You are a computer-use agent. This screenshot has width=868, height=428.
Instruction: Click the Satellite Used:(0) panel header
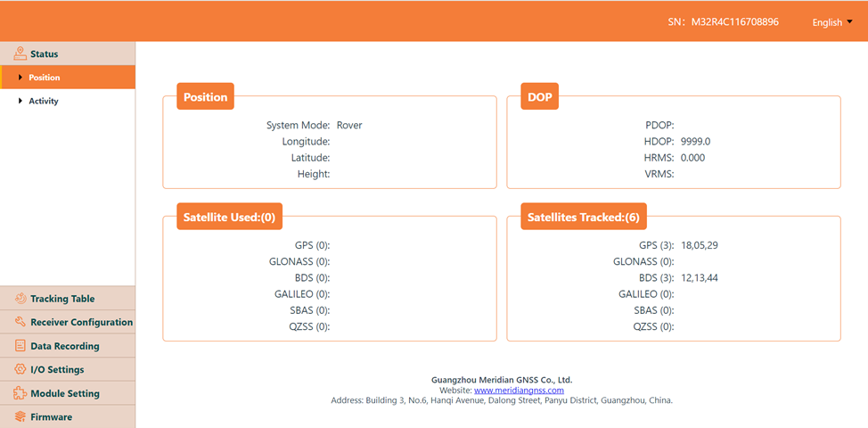(x=229, y=217)
